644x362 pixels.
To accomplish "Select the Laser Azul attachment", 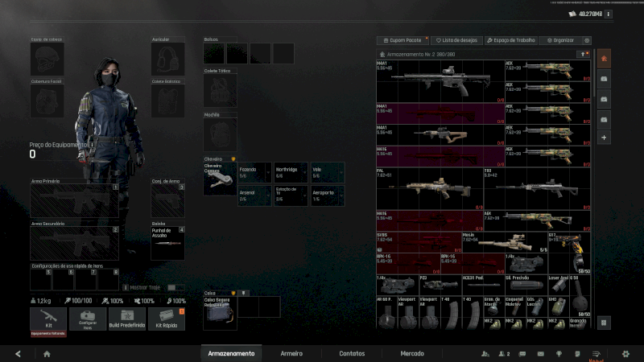I will tap(558, 285).
